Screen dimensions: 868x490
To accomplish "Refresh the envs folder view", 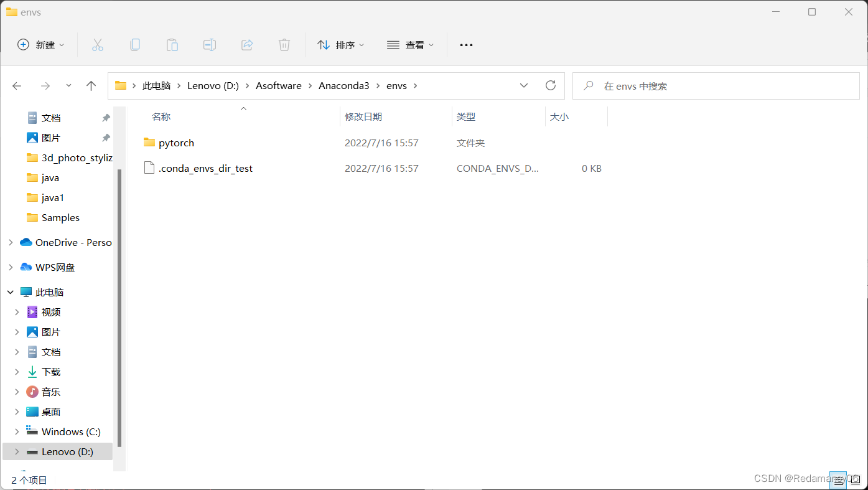I will coord(550,86).
